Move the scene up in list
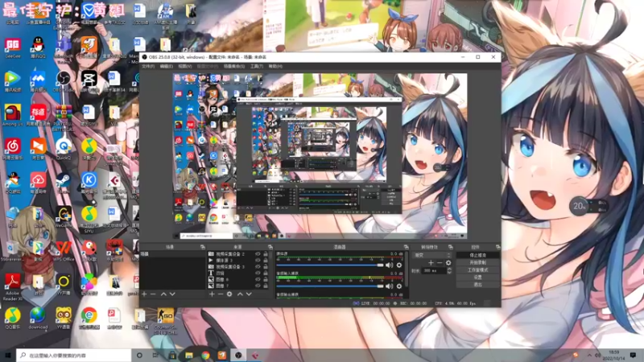Screen dimensions: 644x362 pyautogui.click(x=163, y=294)
